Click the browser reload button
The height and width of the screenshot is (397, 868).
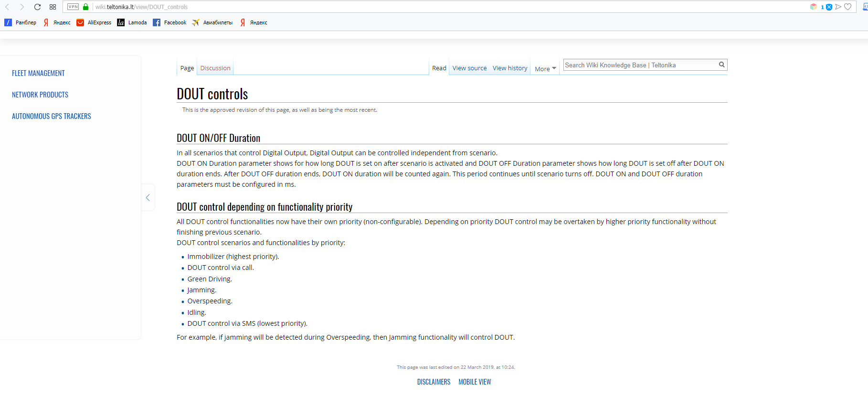click(37, 7)
